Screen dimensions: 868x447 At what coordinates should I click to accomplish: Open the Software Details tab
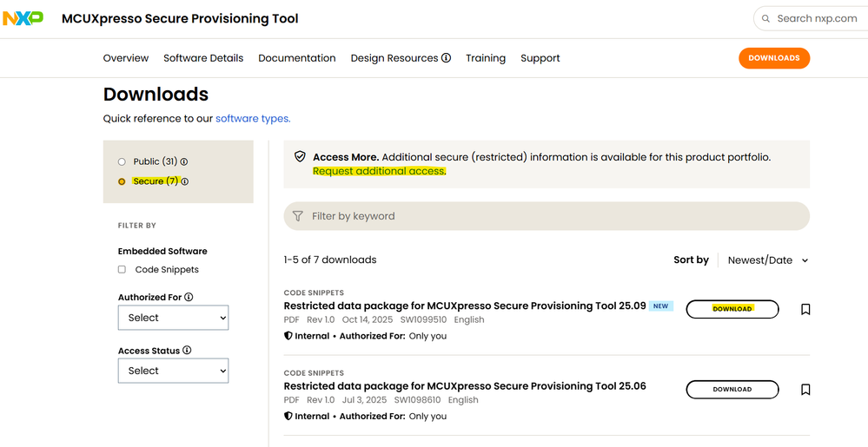(x=203, y=58)
